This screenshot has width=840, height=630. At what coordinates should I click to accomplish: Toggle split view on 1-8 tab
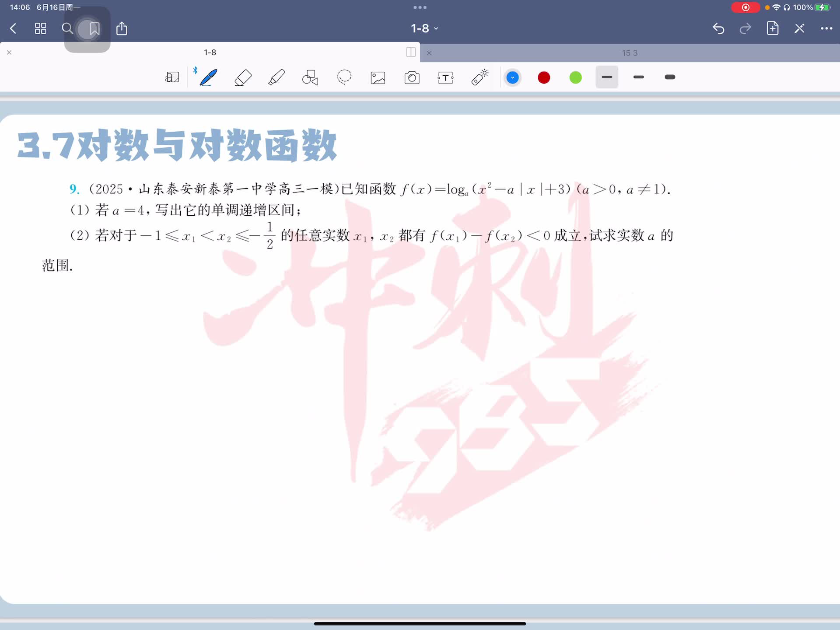(x=411, y=52)
